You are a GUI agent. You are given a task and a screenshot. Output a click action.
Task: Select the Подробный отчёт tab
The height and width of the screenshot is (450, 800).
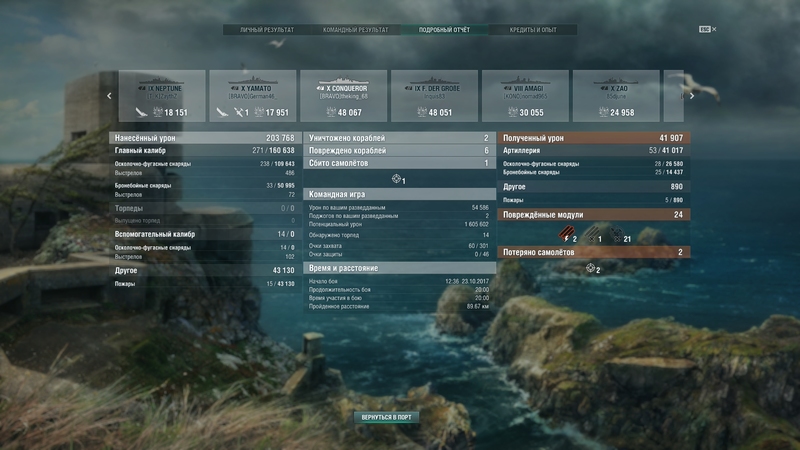[x=444, y=30]
